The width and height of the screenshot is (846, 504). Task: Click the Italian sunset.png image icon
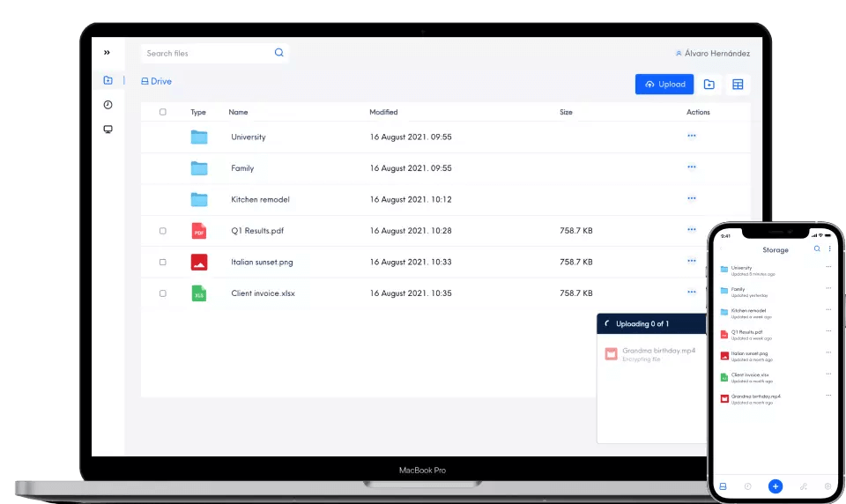tap(199, 262)
